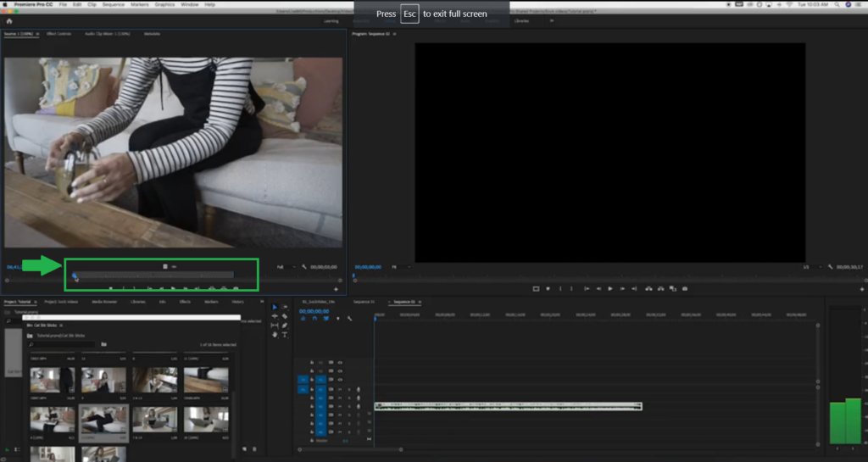Open Program monitor button editor plus
Image resolution: width=868 pixels, height=462 pixels.
(861, 289)
